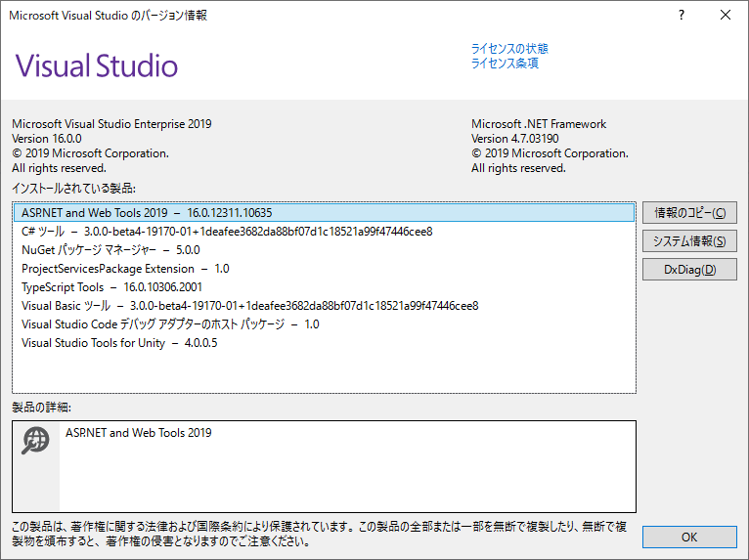Click Microsoft Visual Studio Enterprise 2019 text
Image resolution: width=749 pixels, height=560 pixels.
(111, 124)
